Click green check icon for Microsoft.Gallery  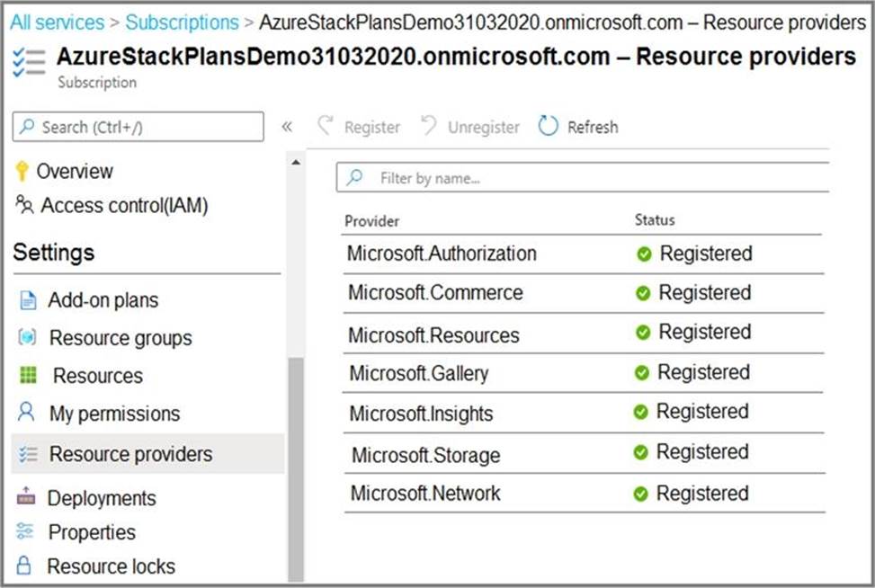(642, 372)
